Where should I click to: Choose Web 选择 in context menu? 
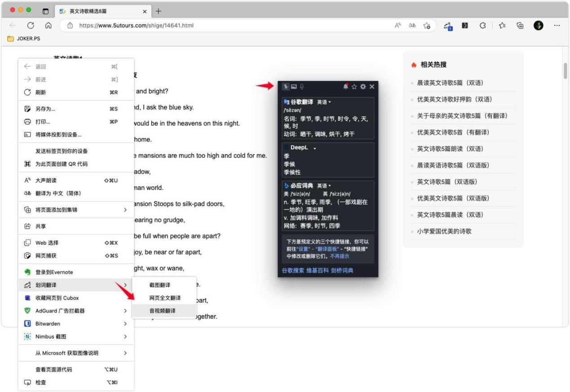pos(76,243)
